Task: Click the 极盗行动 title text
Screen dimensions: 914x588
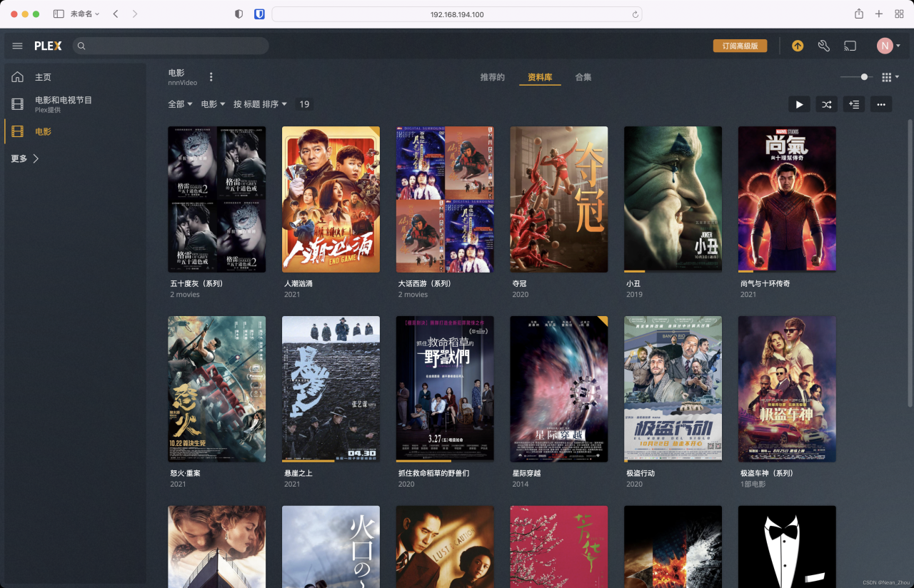Action: pyautogui.click(x=641, y=473)
